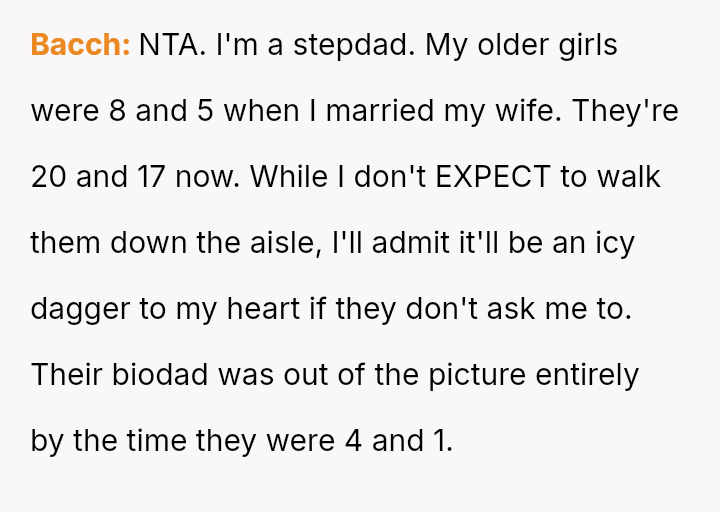This screenshot has width=720, height=512.
Task: Click the orange Bacch username
Action: tap(80, 45)
